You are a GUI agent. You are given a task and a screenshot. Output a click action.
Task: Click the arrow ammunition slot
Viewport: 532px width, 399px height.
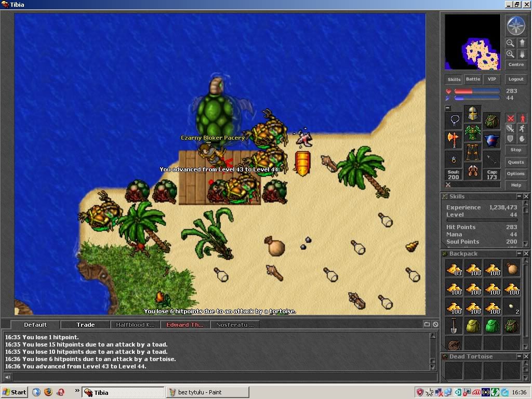click(491, 159)
